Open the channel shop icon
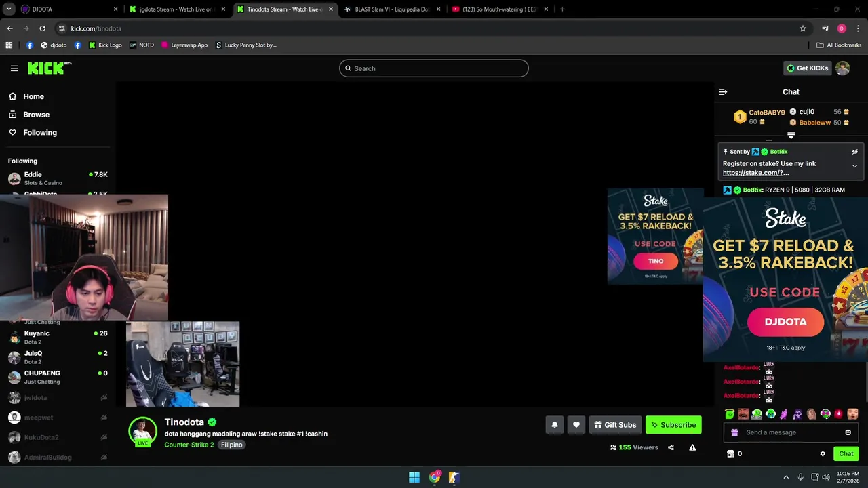Image resolution: width=868 pixels, height=488 pixels. 730,454
